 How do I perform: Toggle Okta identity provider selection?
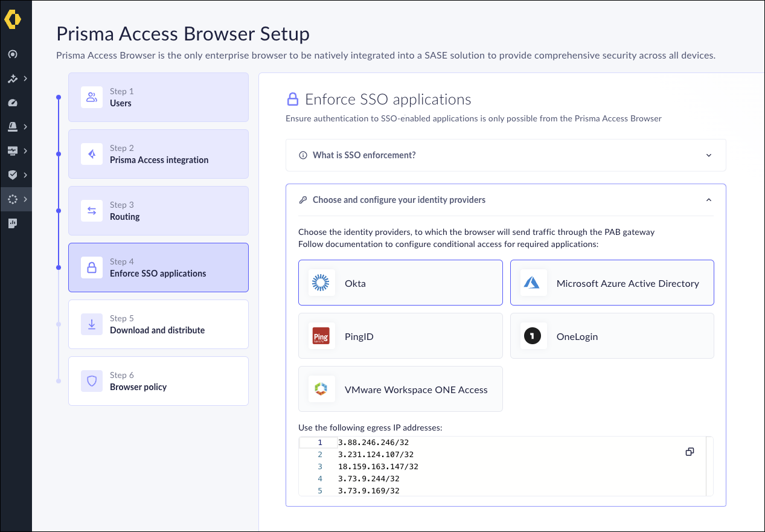[x=400, y=283]
